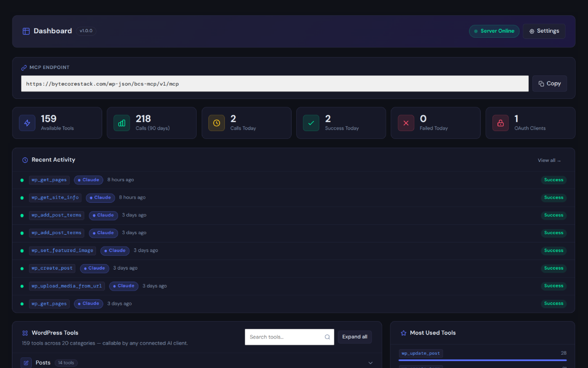Click wp_update_post in Most Used Tools

421,353
